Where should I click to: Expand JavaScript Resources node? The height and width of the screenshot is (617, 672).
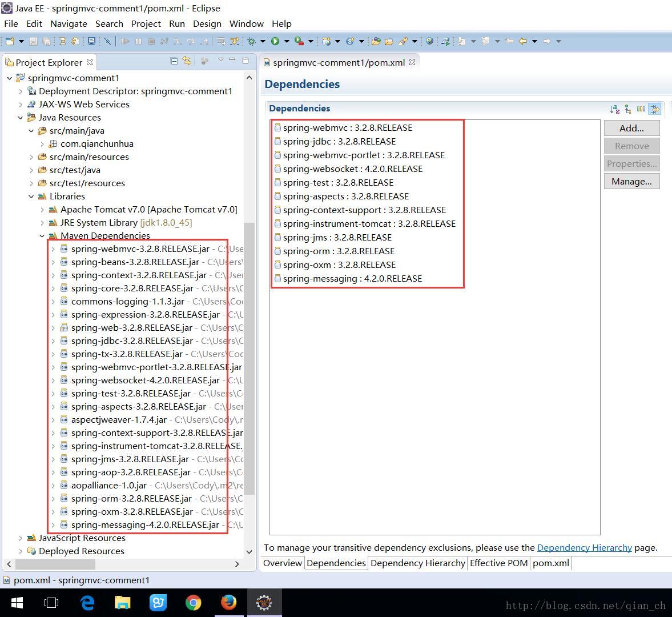[20, 538]
